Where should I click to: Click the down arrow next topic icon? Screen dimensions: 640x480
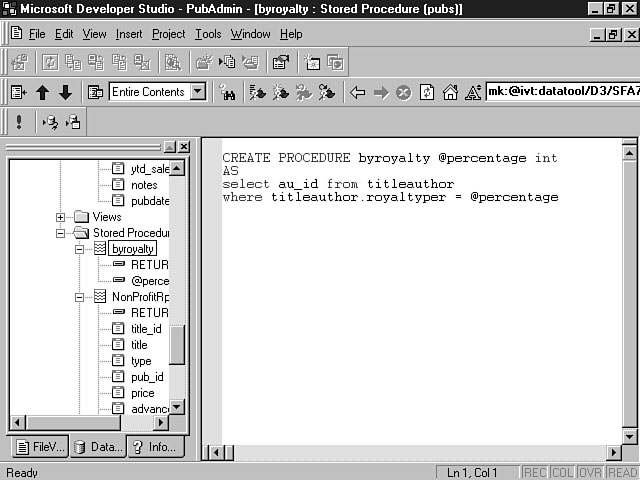tap(65, 92)
